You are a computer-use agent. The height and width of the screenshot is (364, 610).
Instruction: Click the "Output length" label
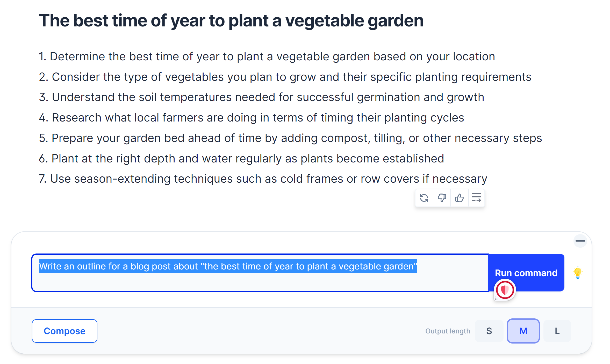(x=448, y=331)
